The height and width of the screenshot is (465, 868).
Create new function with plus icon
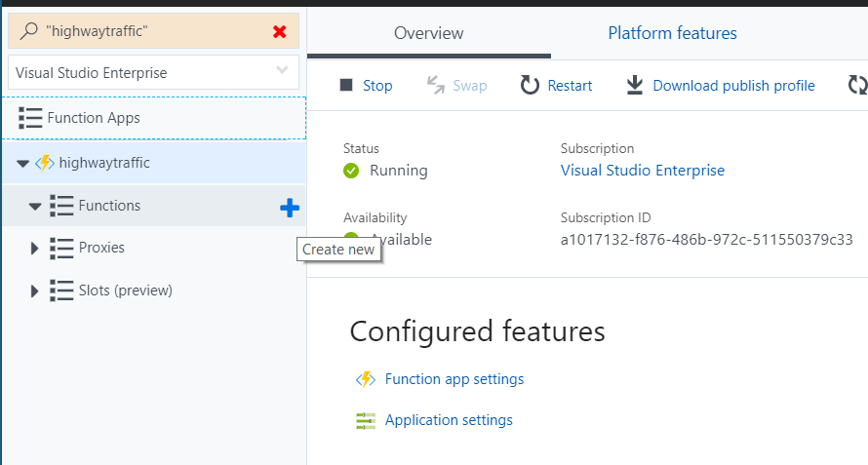click(290, 209)
